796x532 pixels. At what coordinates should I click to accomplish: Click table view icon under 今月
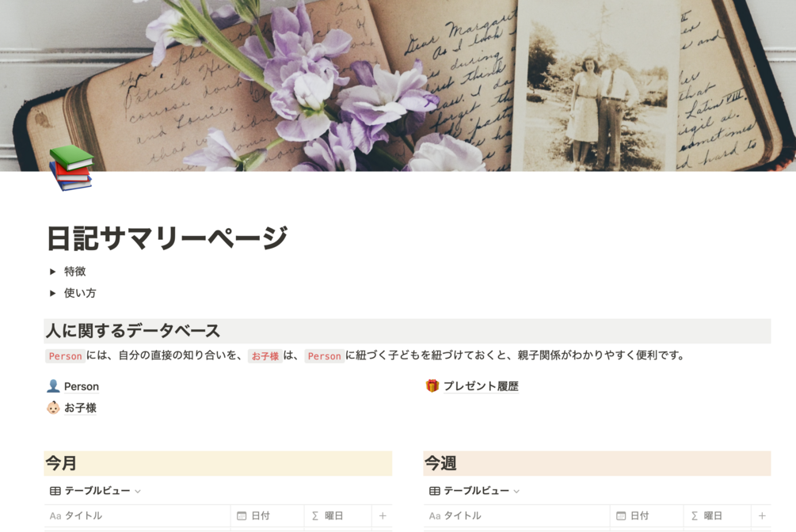tap(55, 491)
